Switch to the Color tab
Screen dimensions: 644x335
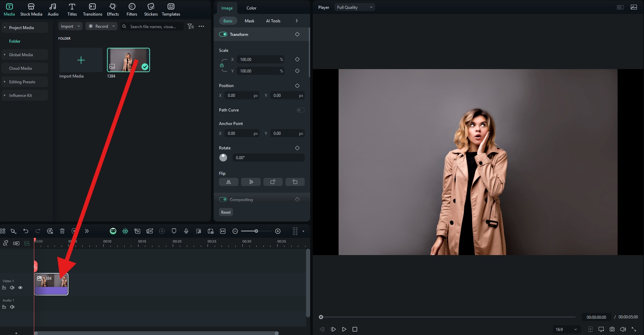click(251, 8)
